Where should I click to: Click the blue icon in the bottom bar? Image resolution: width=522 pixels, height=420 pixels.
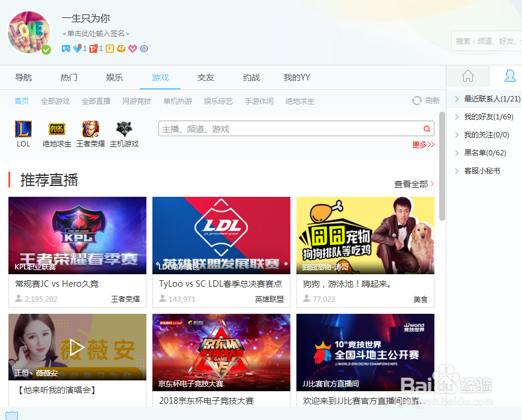(11, 415)
